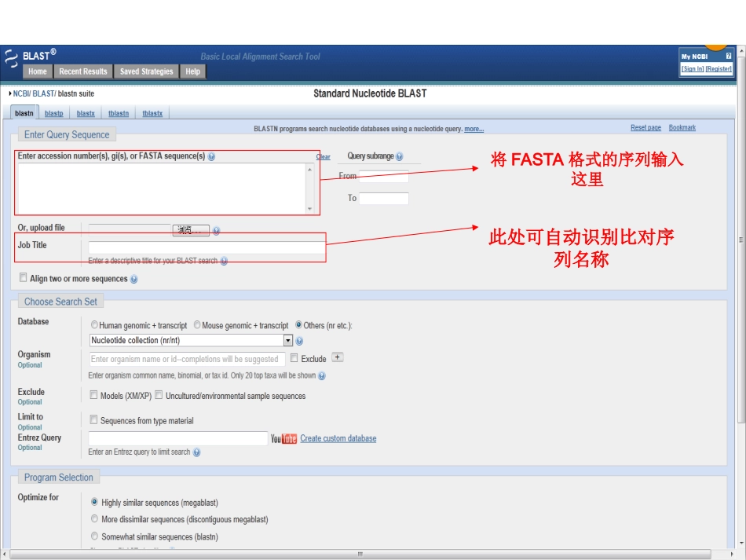Click the Job Title input field

pyautogui.click(x=207, y=247)
